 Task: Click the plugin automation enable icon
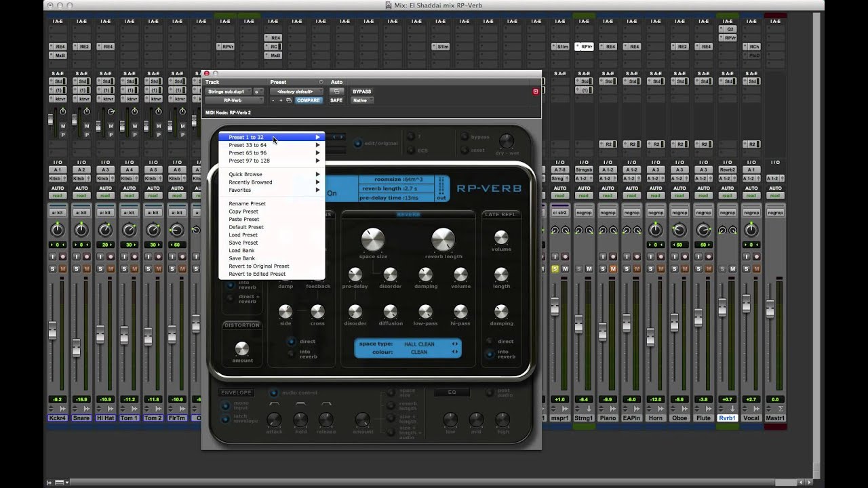tap(336, 91)
